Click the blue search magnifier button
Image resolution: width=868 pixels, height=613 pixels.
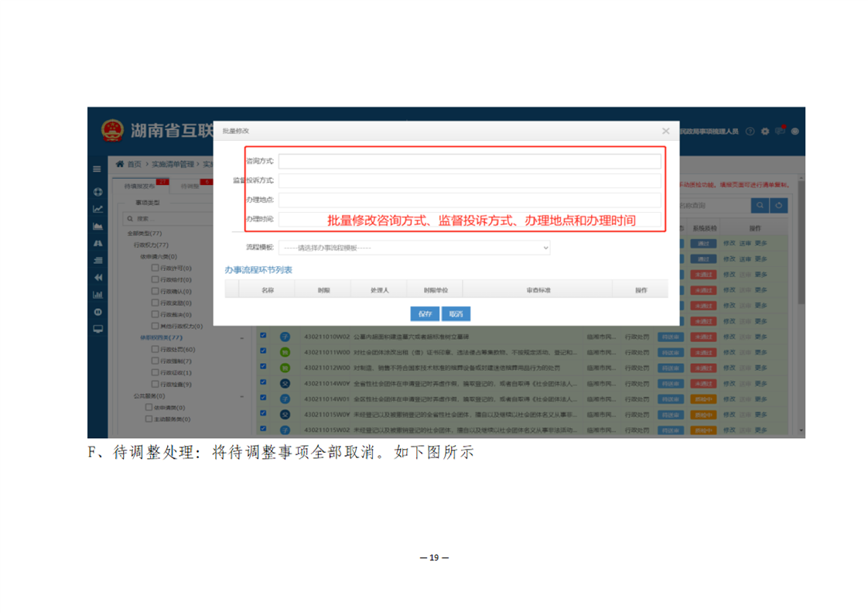760,205
